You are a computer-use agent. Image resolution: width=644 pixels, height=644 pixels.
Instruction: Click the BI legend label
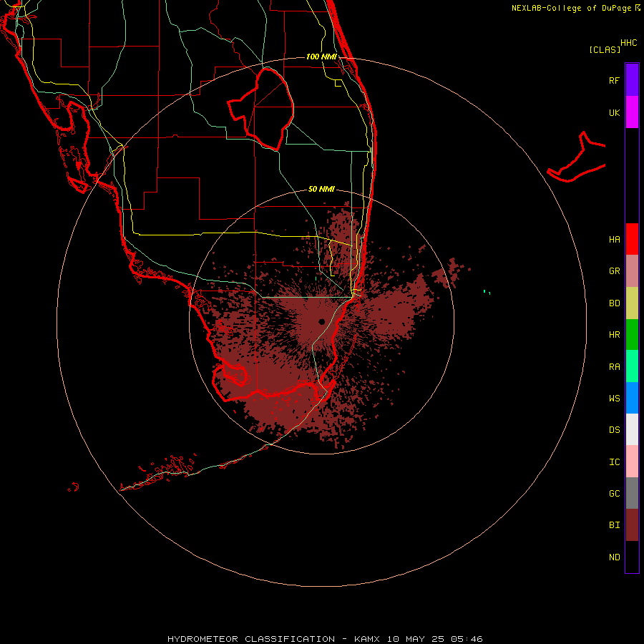pos(614,525)
